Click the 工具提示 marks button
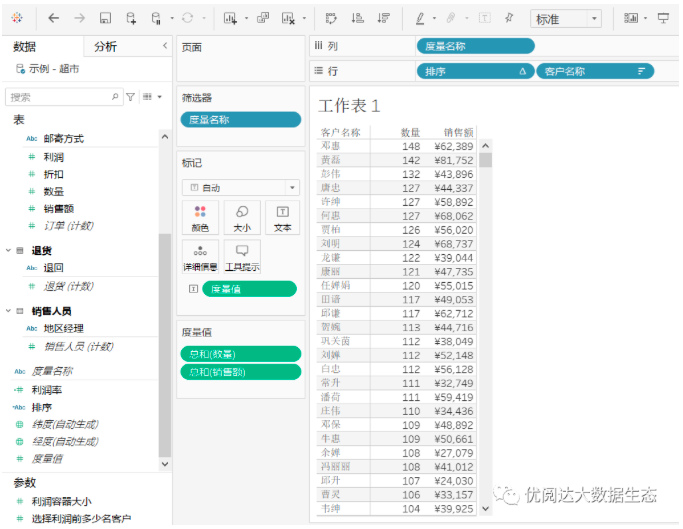 click(242, 256)
